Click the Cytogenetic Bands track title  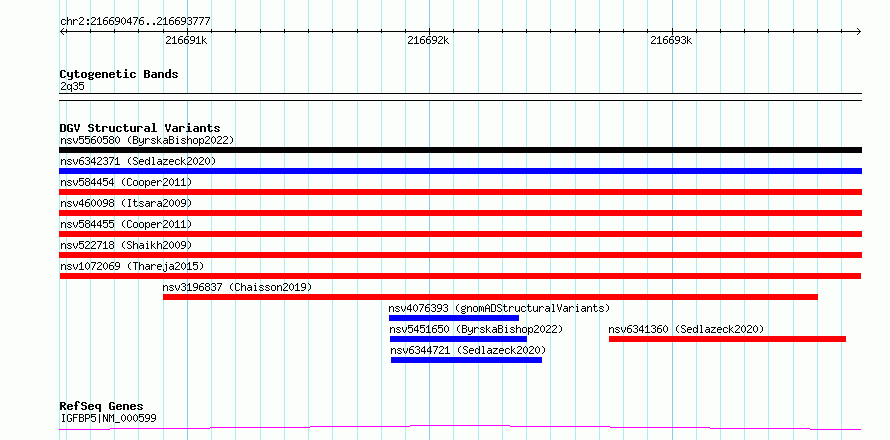(x=119, y=74)
